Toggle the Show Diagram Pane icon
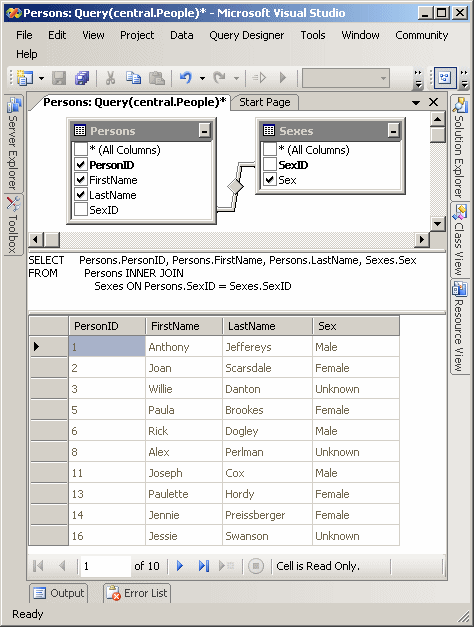Viewport: 474px width, 627px height. (x=445, y=78)
